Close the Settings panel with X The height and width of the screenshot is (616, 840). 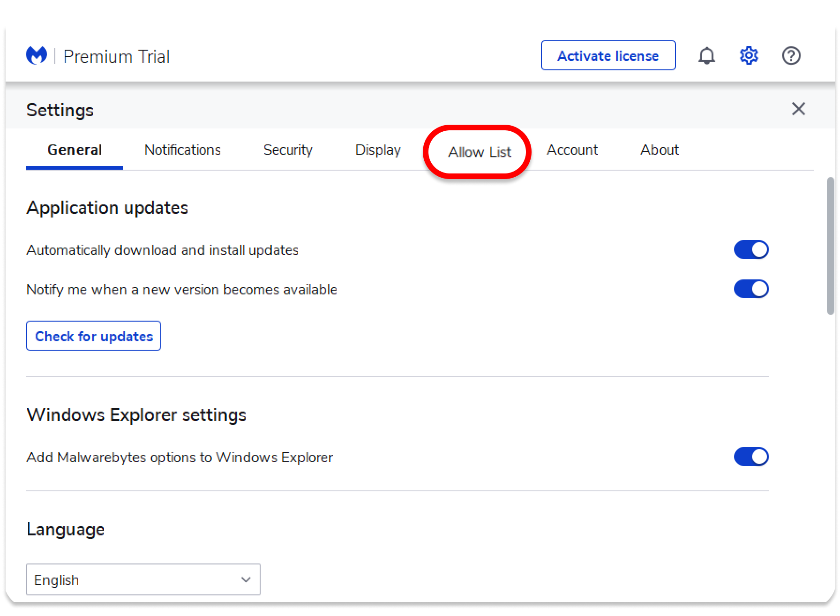click(x=798, y=109)
